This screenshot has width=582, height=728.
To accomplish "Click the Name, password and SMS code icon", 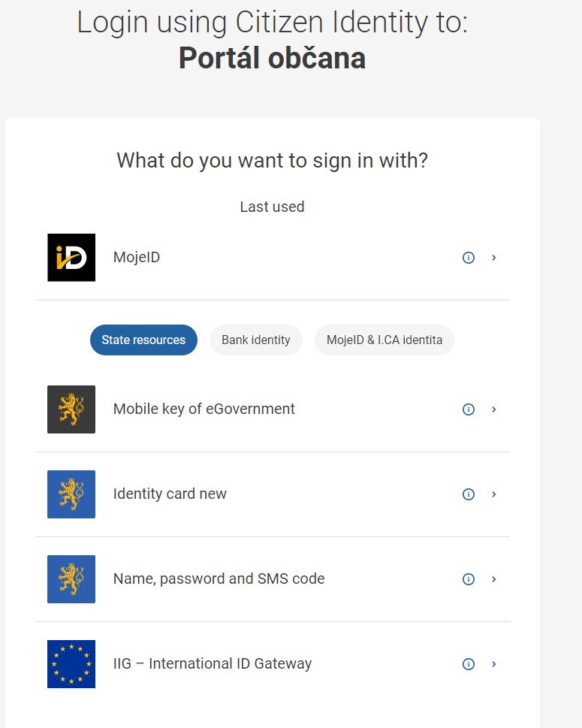I will tap(71, 579).
